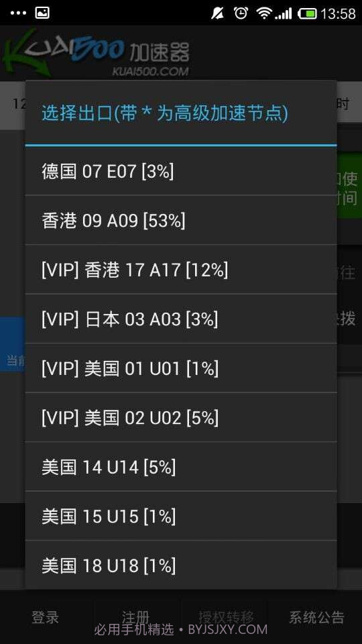Select 美国 14 U14 exit node

[181, 467]
